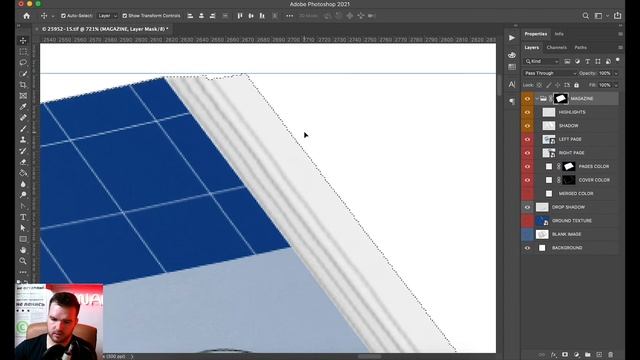Open the Paragraph panel icon
Screen dimensions: 640x360
tap(512, 101)
